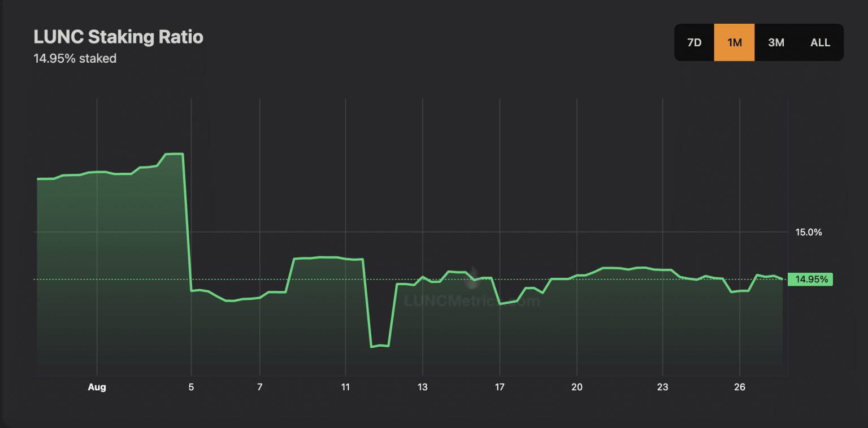The image size is (868, 428).
Task: Click the 11 date label on x-axis
Action: tap(345, 387)
